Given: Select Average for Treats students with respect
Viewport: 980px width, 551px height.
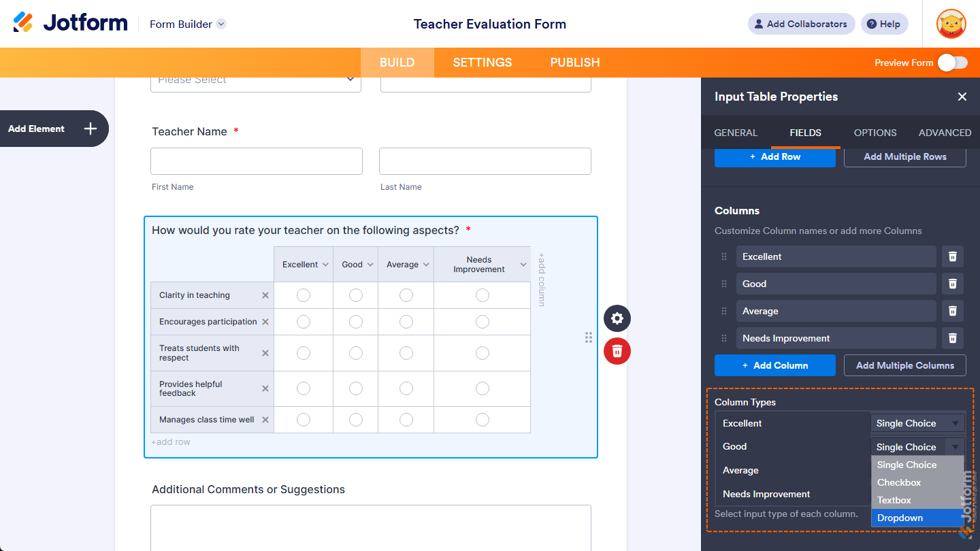Looking at the screenshot, I should 406,353.
